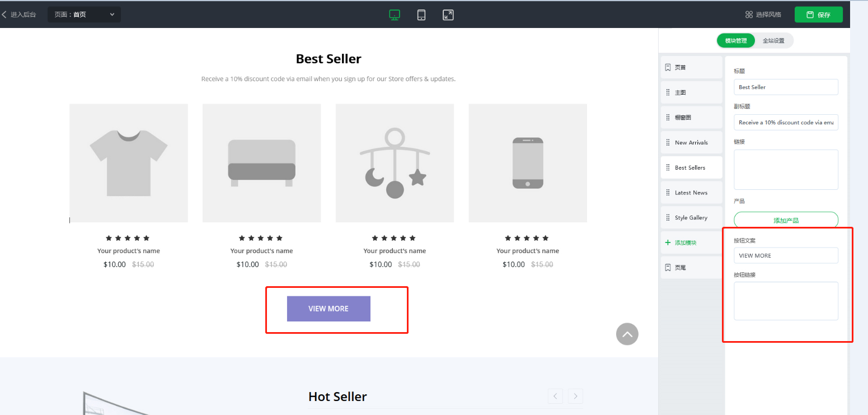Click the Hot Seller next arrow
The image size is (868, 415).
click(575, 397)
